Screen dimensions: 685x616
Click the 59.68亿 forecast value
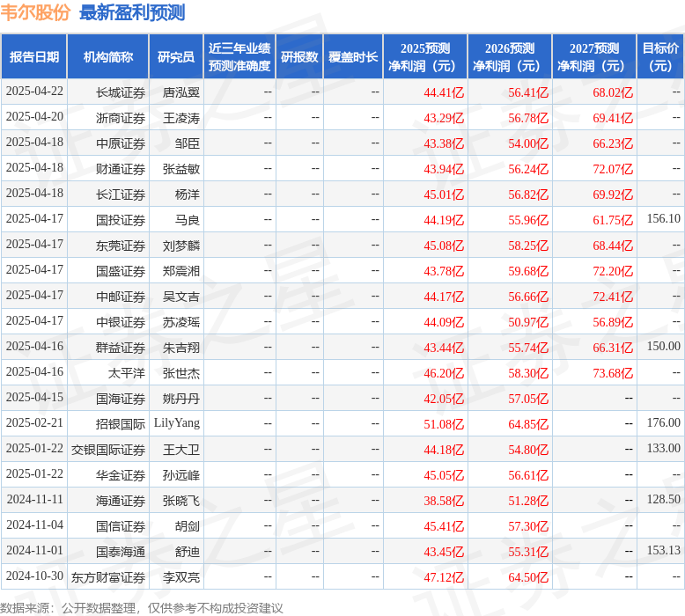(x=528, y=271)
